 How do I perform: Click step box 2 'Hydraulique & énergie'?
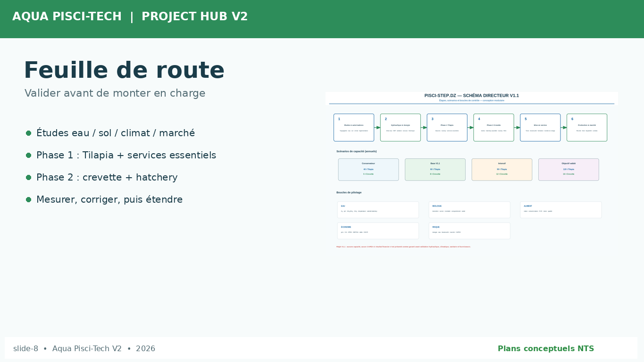point(401,127)
